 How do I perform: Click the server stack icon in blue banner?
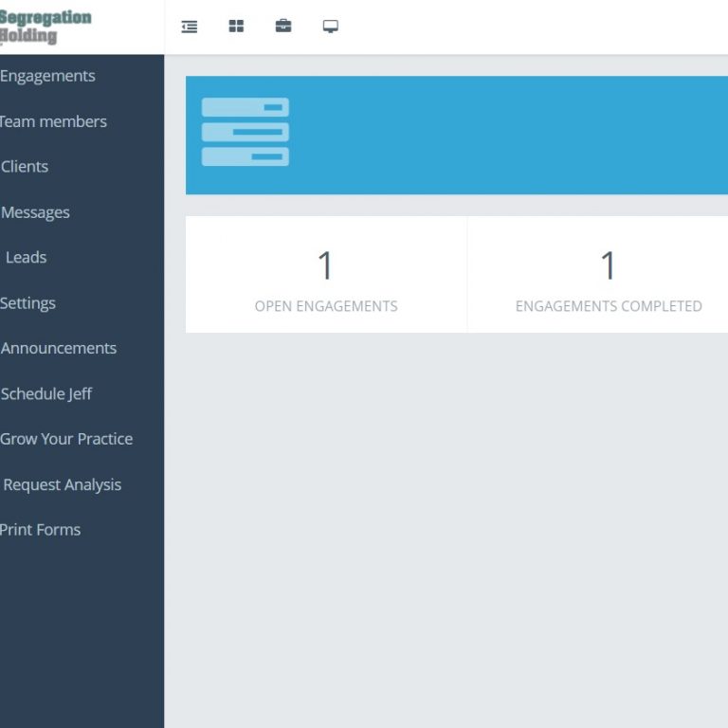click(x=246, y=133)
